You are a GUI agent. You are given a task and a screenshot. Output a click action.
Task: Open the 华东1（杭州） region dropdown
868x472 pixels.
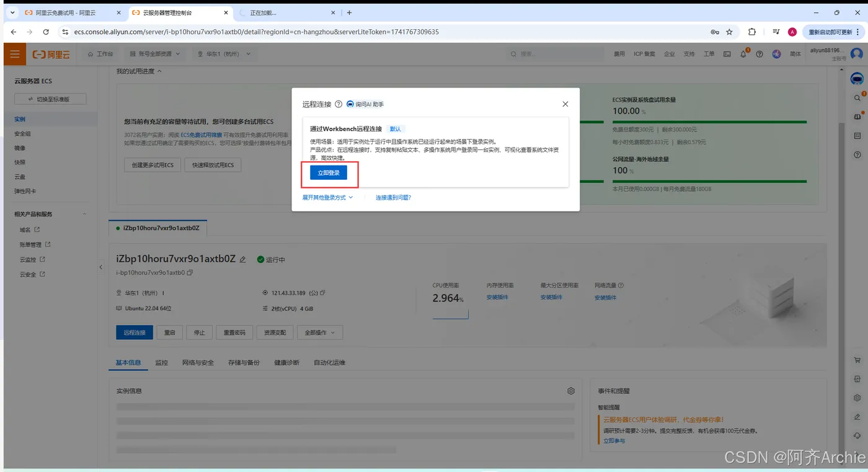[x=224, y=54]
